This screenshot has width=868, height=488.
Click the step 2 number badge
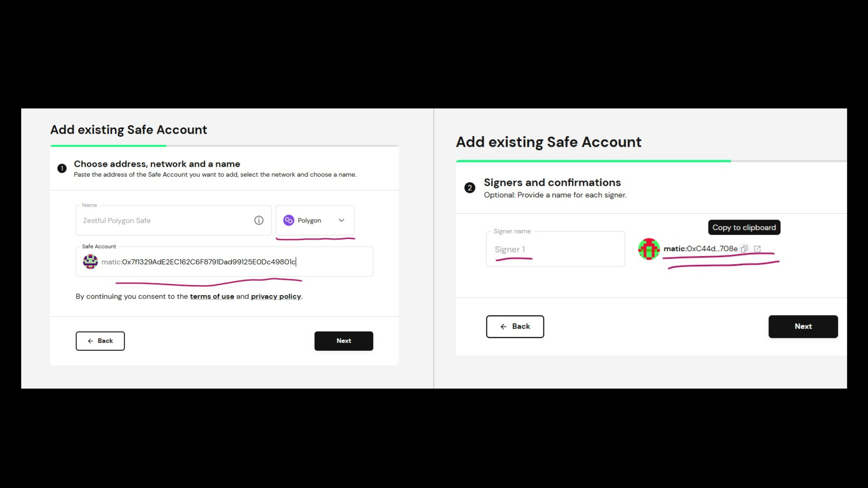click(x=470, y=188)
